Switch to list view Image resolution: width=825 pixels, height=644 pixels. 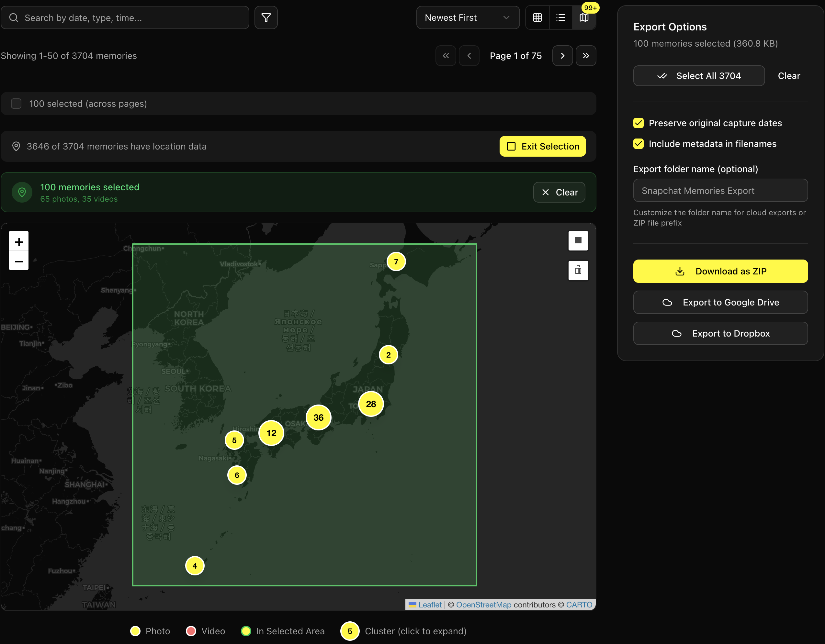click(560, 17)
